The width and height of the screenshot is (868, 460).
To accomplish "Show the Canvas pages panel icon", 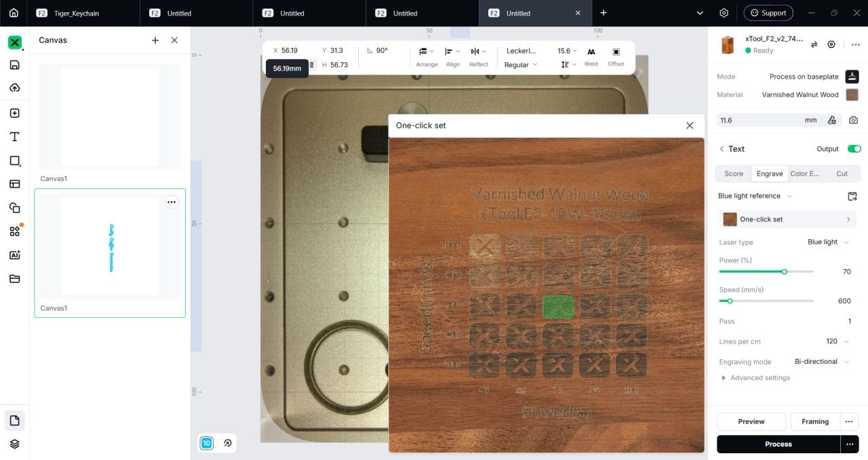I will (14, 421).
